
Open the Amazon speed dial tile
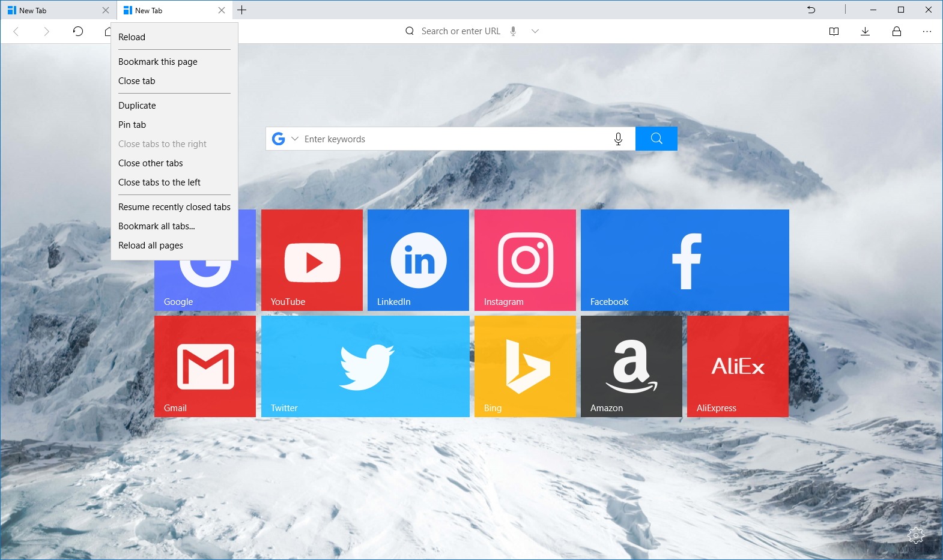[x=631, y=366]
